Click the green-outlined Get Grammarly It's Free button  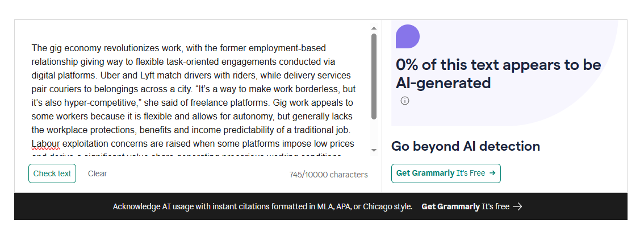[x=445, y=173]
